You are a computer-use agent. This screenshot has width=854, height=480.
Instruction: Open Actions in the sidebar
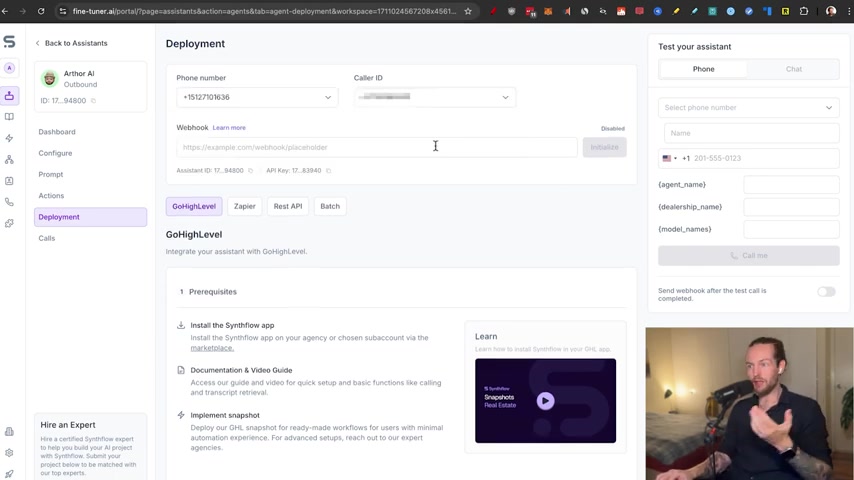[x=51, y=196]
